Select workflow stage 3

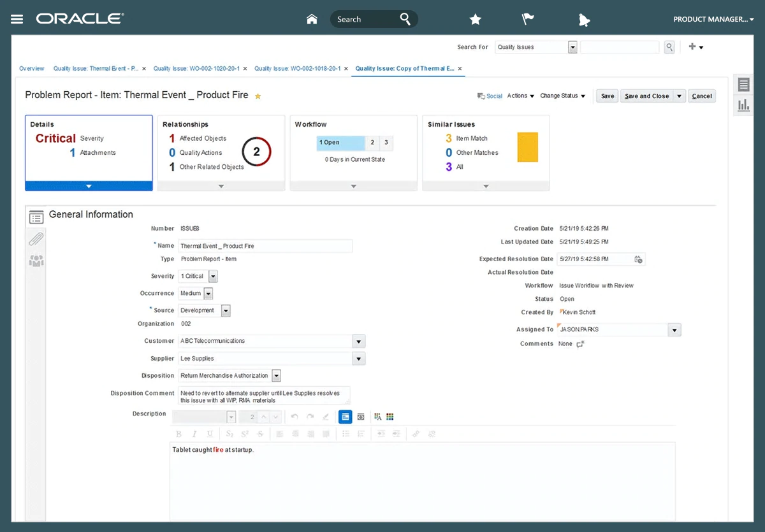pyautogui.click(x=386, y=143)
